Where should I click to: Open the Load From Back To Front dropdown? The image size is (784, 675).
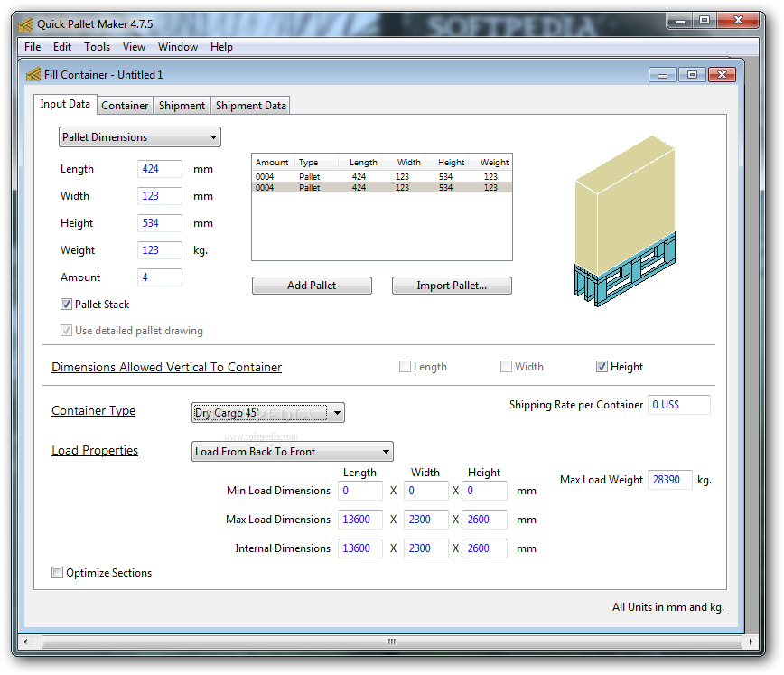point(292,451)
